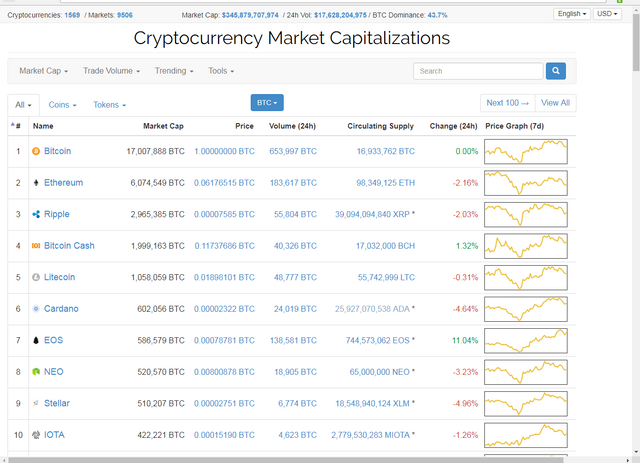640x463 pixels.
Task: Open the BTC currency selector dropdown
Action: tap(267, 102)
